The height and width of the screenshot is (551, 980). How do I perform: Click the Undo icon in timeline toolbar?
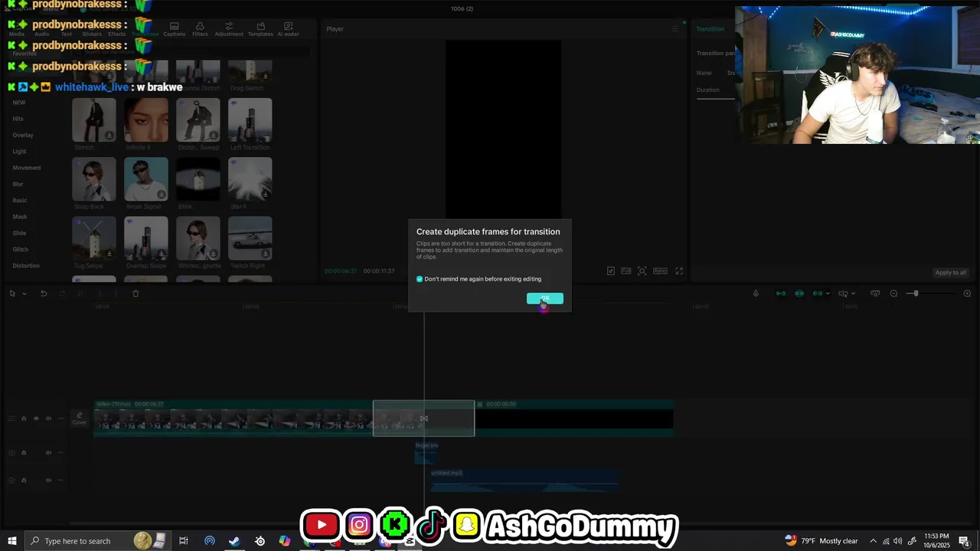pos(44,294)
